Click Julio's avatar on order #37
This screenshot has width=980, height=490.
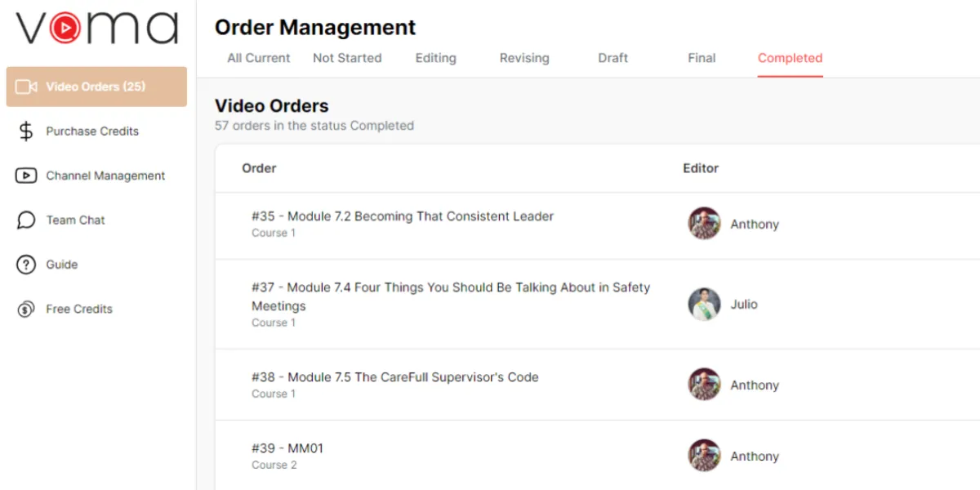[x=704, y=304]
